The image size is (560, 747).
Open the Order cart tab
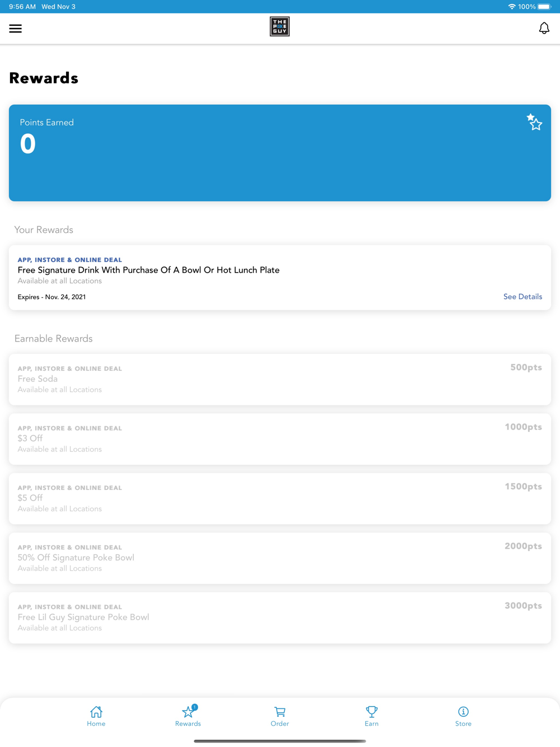click(279, 716)
